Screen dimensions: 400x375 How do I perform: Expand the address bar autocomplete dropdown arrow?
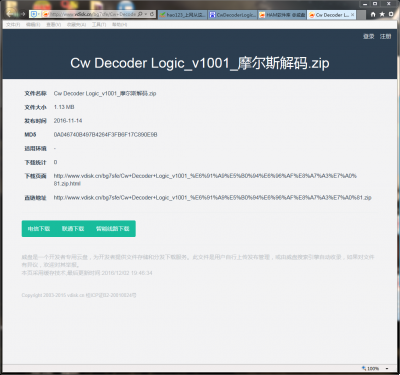pos(146,14)
